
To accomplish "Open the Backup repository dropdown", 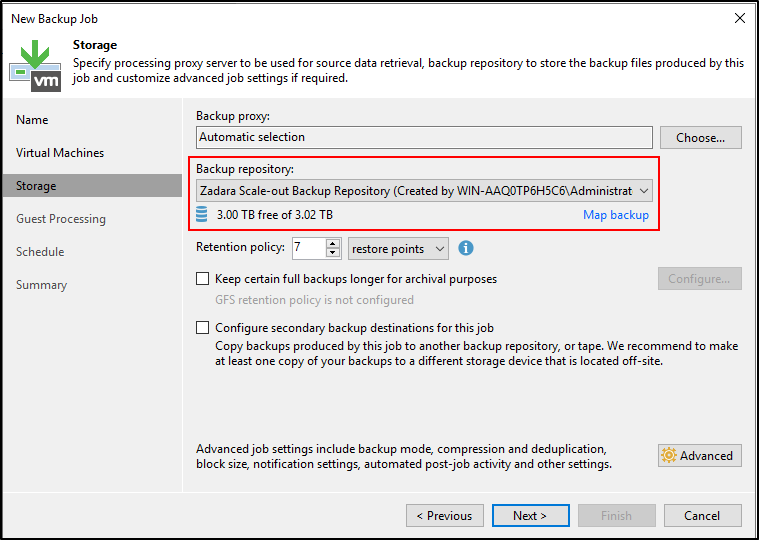I will pos(424,191).
